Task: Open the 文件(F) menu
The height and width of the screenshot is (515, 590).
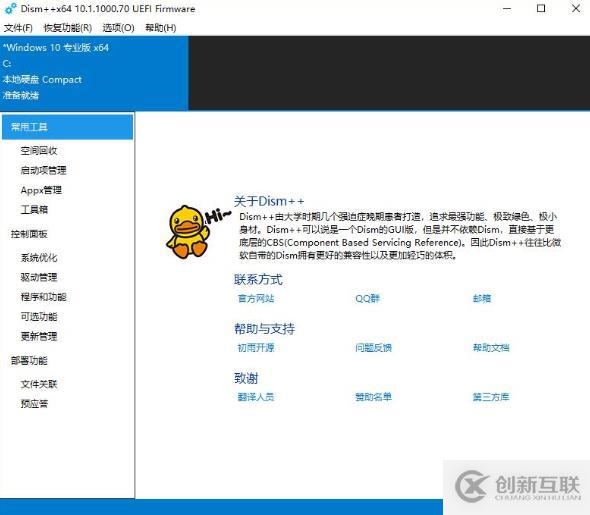Action: pyautogui.click(x=18, y=28)
